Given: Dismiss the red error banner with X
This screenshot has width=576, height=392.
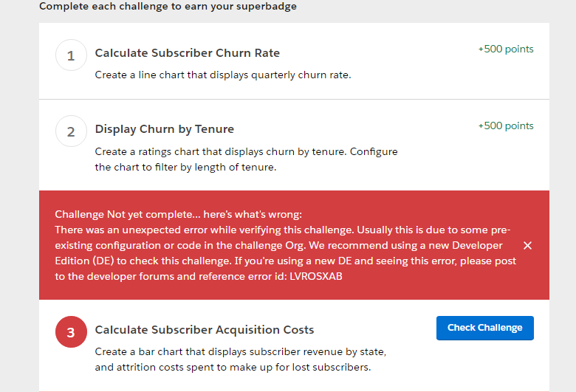Looking at the screenshot, I should click(527, 245).
